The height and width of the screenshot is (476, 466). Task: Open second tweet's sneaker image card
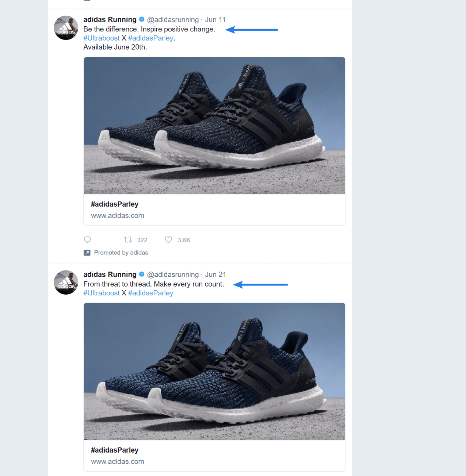pos(214,371)
